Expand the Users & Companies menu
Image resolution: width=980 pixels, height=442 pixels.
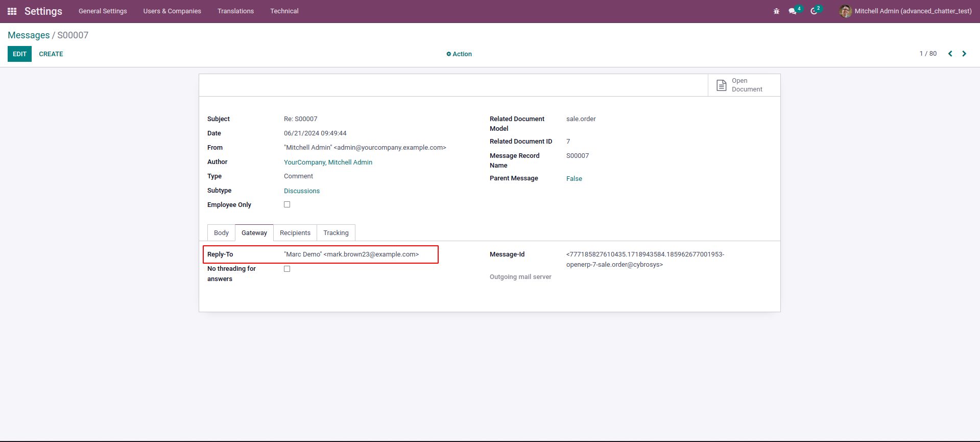(172, 11)
